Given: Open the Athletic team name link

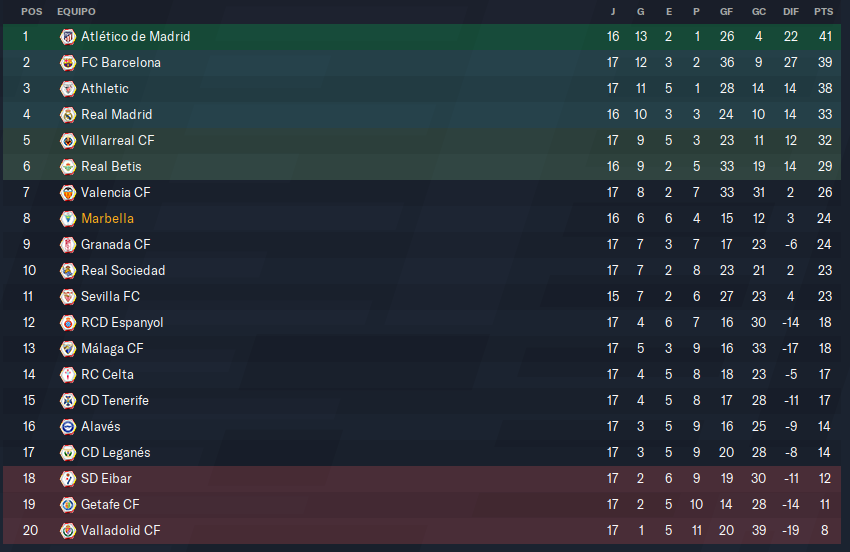Looking at the screenshot, I should pyautogui.click(x=105, y=88).
